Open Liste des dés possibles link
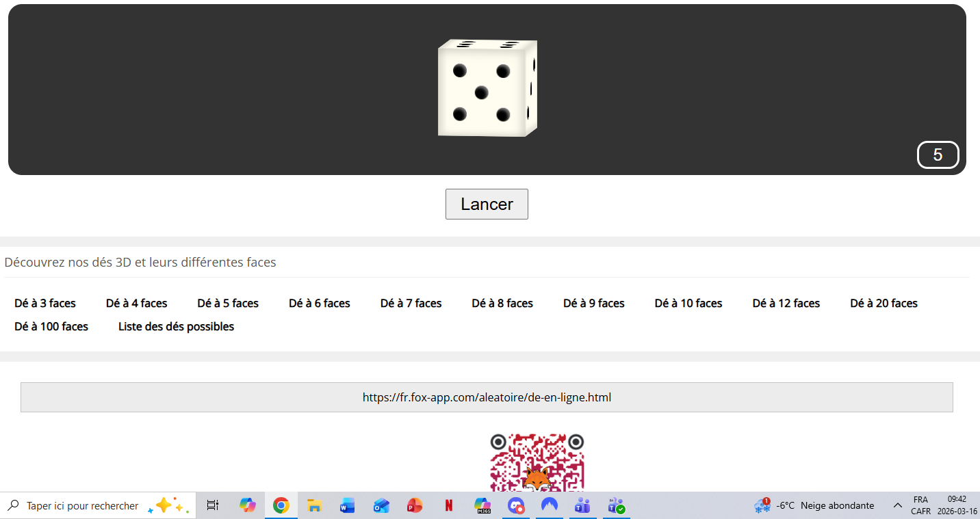 click(177, 326)
